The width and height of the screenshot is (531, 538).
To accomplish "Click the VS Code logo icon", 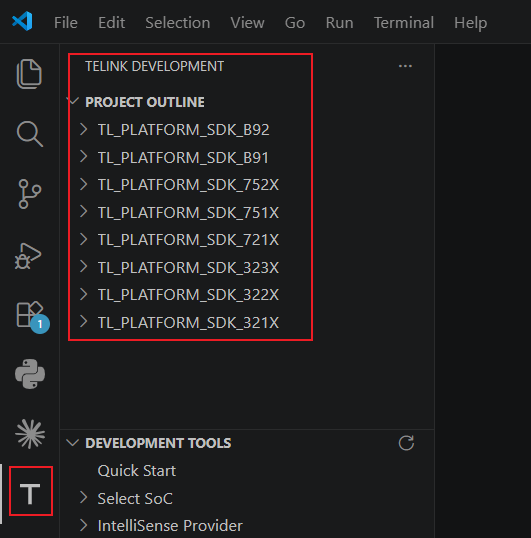I will tap(22, 21).
